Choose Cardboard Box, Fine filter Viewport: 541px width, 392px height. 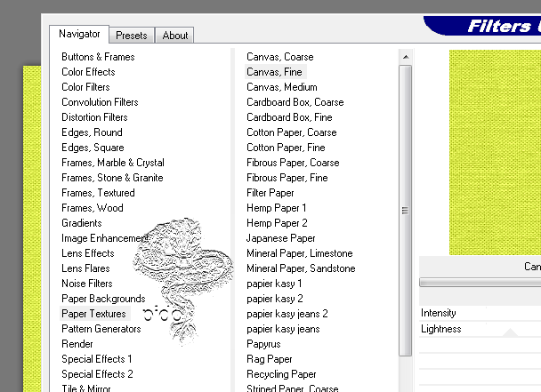[289, 117]
